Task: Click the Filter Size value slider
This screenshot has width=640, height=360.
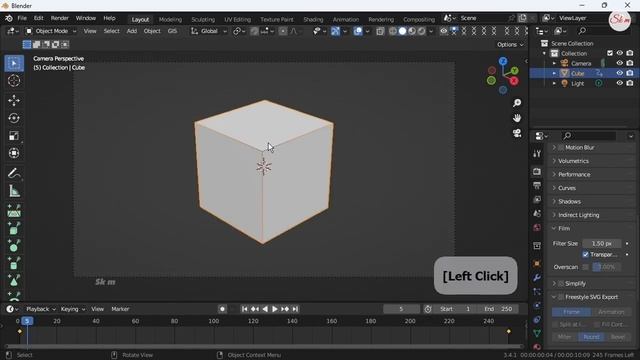Action: (602, 243)
